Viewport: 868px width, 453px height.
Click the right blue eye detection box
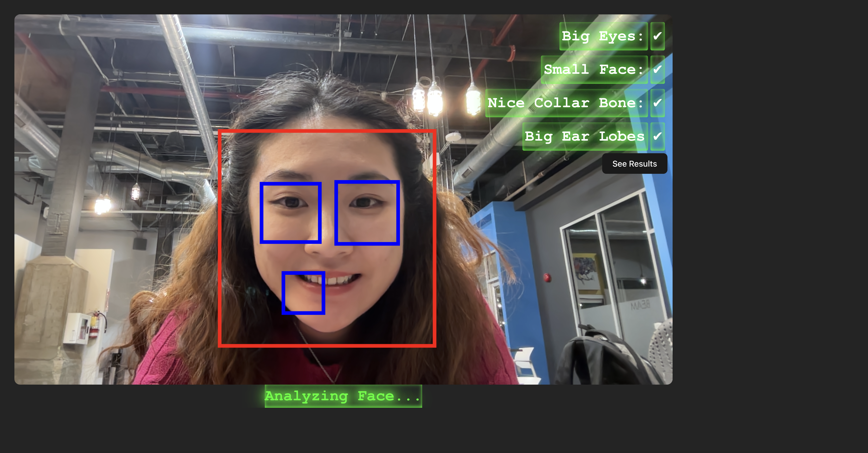click(367, 213)
